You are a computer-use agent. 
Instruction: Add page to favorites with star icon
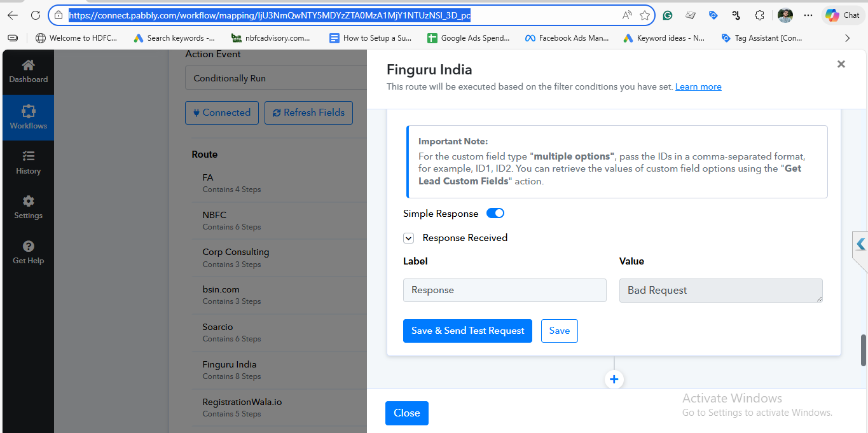click(645, 15)
